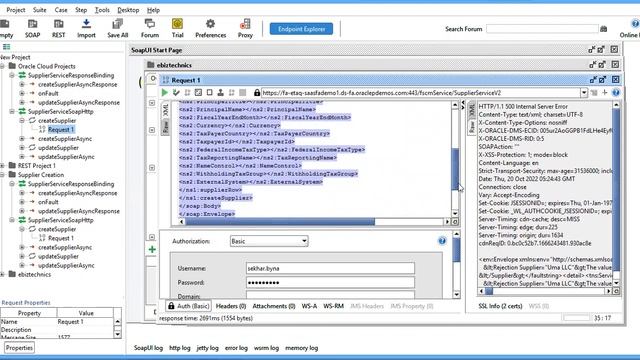Switch to Auth (Basic) tab
640x360 pixels.
point(188,306)
